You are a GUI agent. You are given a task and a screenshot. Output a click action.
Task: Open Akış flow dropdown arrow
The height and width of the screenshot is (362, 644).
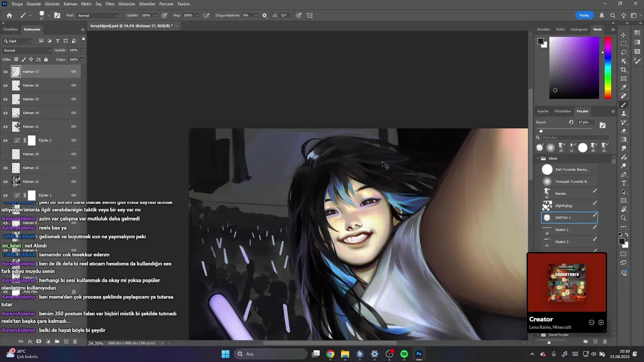pos(197,16)
